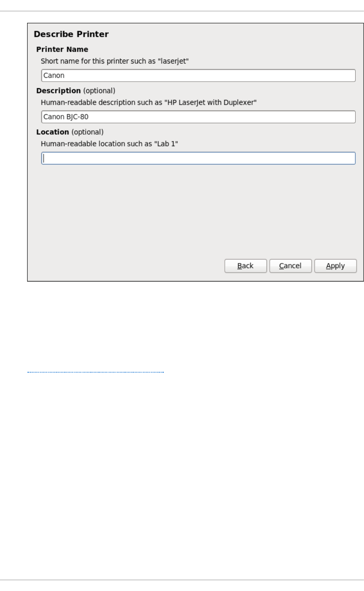Click the empty gray area above buttons
The height and width of the screenshot is (591, 364).
196,211
